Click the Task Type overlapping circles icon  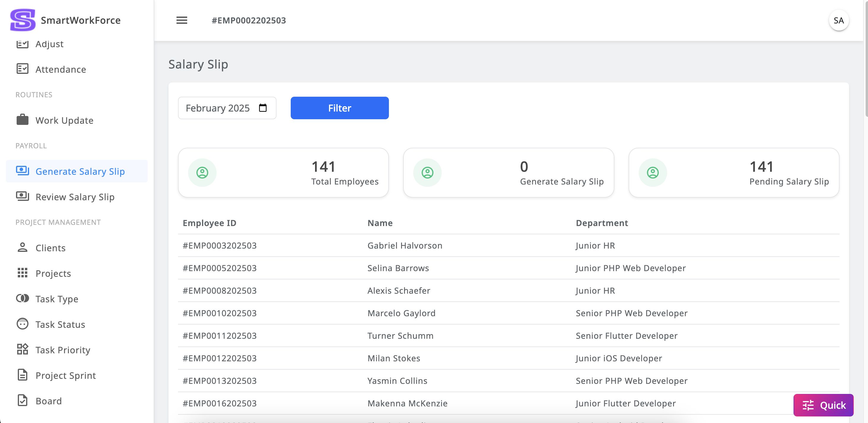point(22,299)
